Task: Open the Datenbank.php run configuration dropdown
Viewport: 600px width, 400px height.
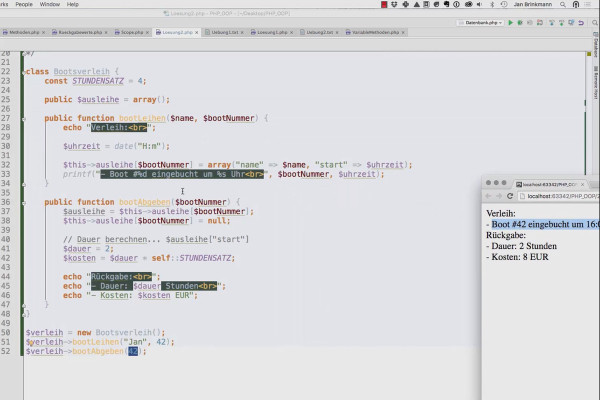Action: (x=481, y=23)
